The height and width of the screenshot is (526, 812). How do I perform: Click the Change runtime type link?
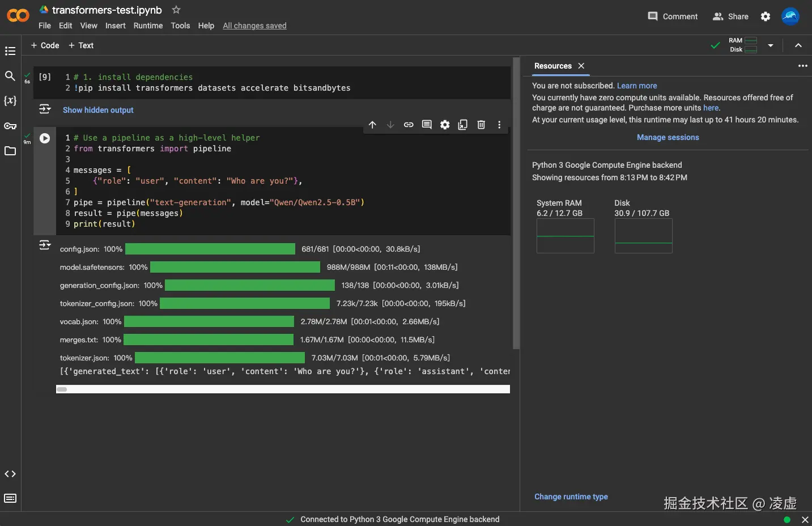click(x=571, y=497)
